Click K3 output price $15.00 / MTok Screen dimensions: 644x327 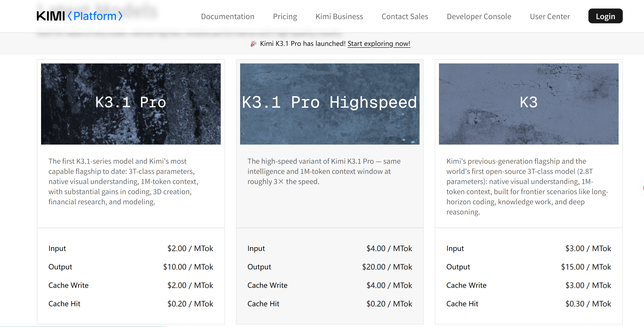586,267
